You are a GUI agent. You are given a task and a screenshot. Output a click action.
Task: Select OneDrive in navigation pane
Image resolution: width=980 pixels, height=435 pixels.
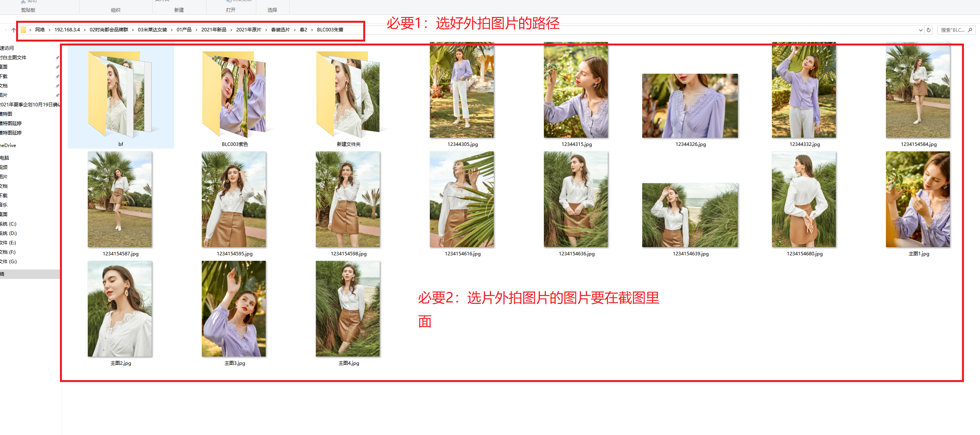[9, 146]
